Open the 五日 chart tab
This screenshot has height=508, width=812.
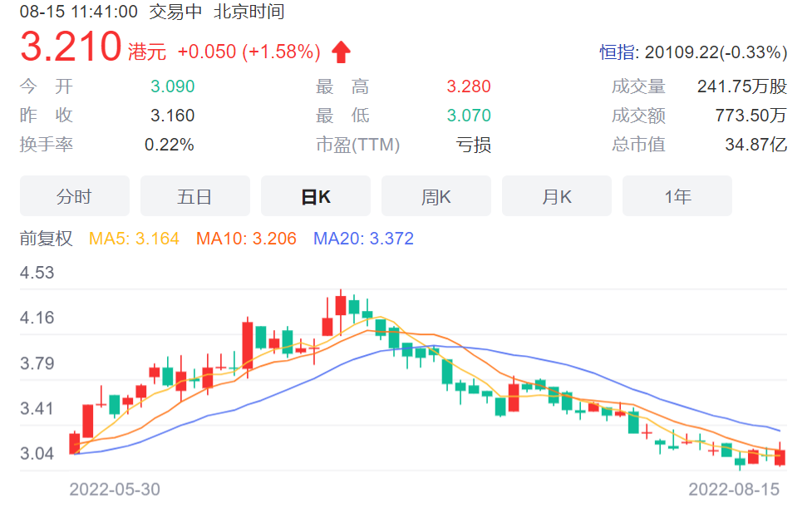(195, 196)
